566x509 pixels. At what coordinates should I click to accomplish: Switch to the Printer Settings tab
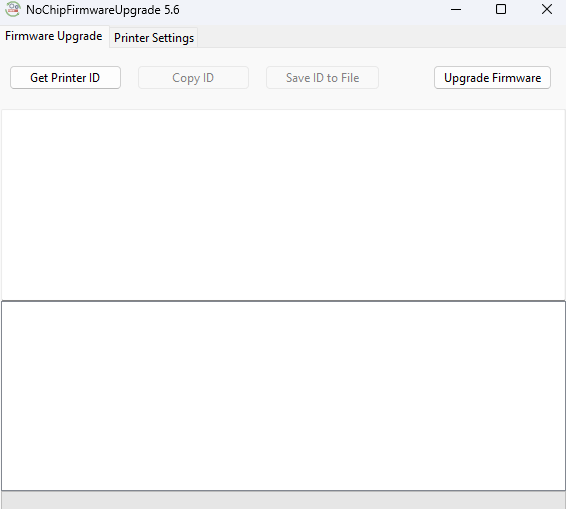point(154,38)
